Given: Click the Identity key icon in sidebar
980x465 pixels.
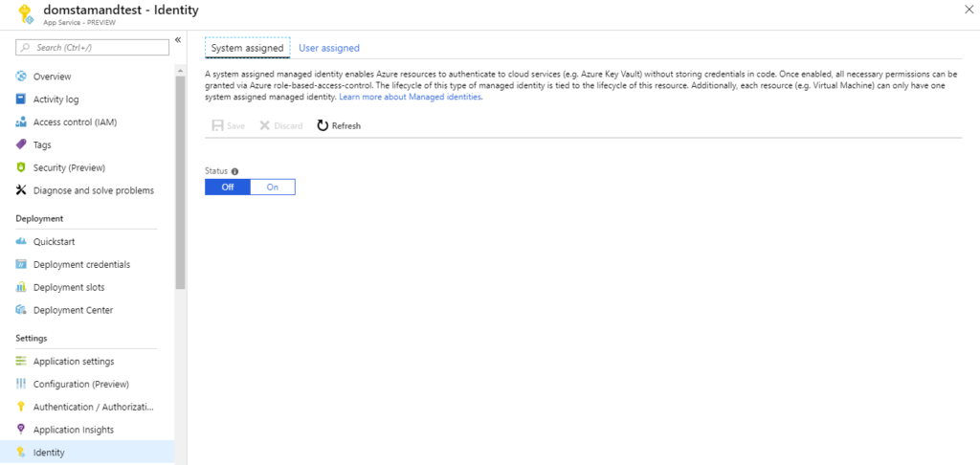Looking at the screenshot, I should [x=21, y=453].
